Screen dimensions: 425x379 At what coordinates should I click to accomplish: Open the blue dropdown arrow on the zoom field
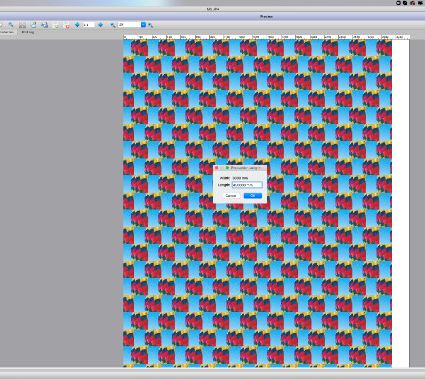pyautogui.click(x=143, y=25)
